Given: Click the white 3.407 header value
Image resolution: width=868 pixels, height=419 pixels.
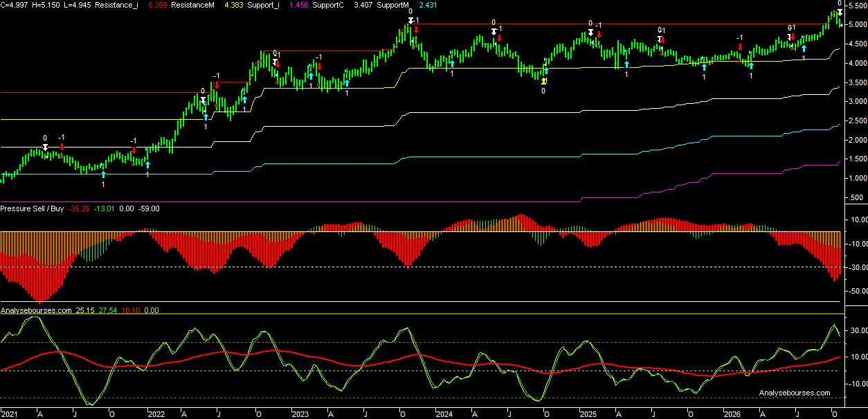Looking at the screenshot, I should pyautogui.click(x=363, y=4).
